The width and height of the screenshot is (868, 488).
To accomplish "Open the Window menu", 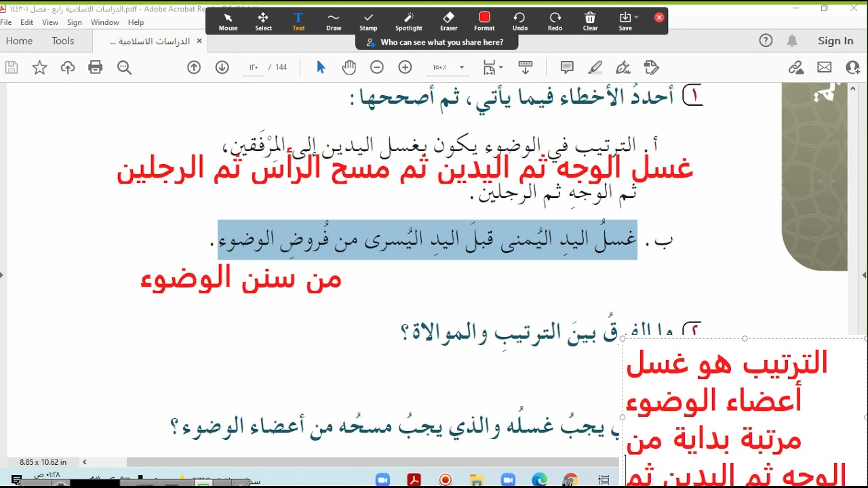I will 105,22.
